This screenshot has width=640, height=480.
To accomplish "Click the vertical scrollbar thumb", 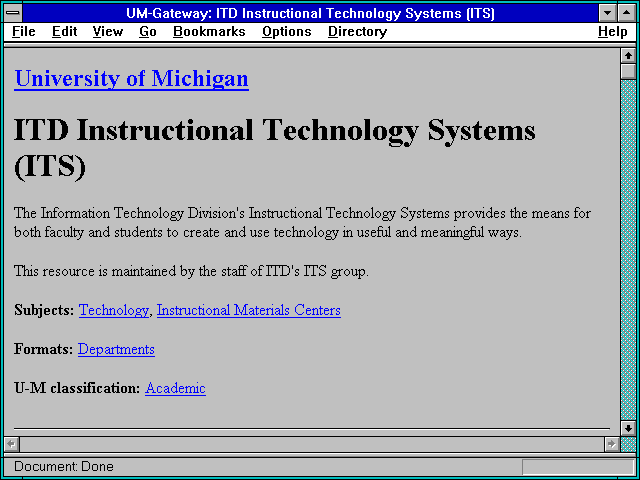I will click(628, 71).
